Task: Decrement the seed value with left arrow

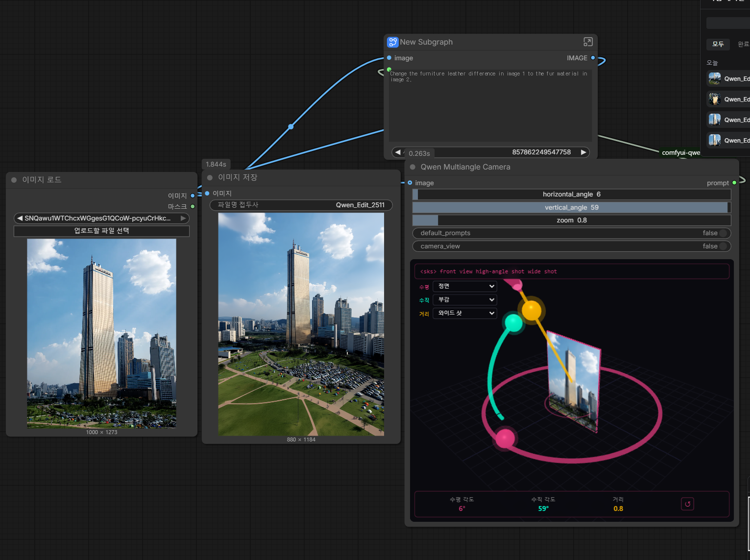Action: point(397,152)
